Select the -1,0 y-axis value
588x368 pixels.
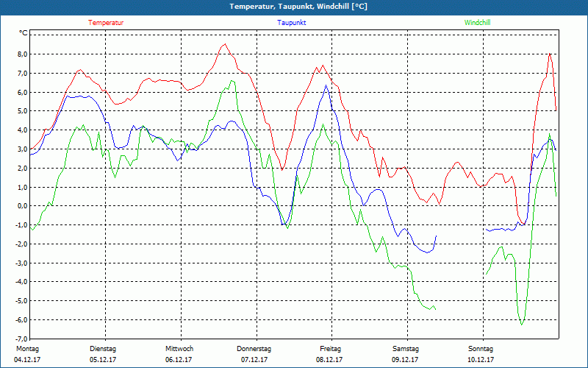pyautogui.click(x=22, y=225)
